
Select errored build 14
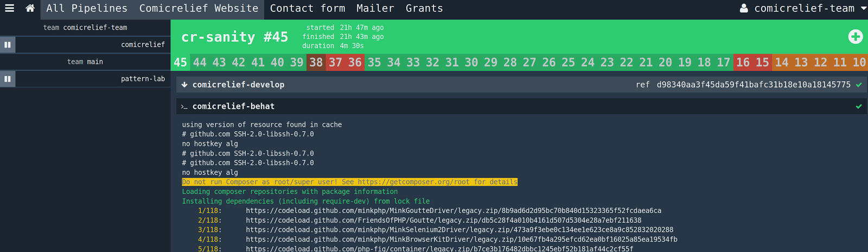pyautogui.click(x=782, y=62)
